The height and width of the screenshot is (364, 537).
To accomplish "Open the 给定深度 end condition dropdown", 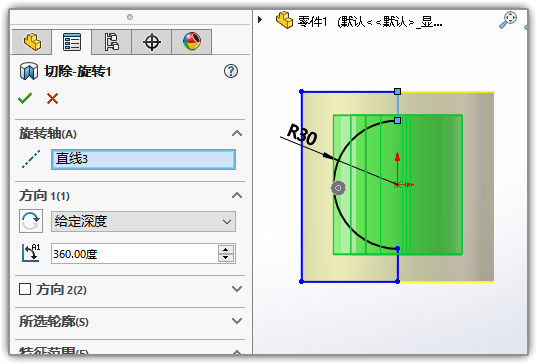I will (x=143, y=222).
